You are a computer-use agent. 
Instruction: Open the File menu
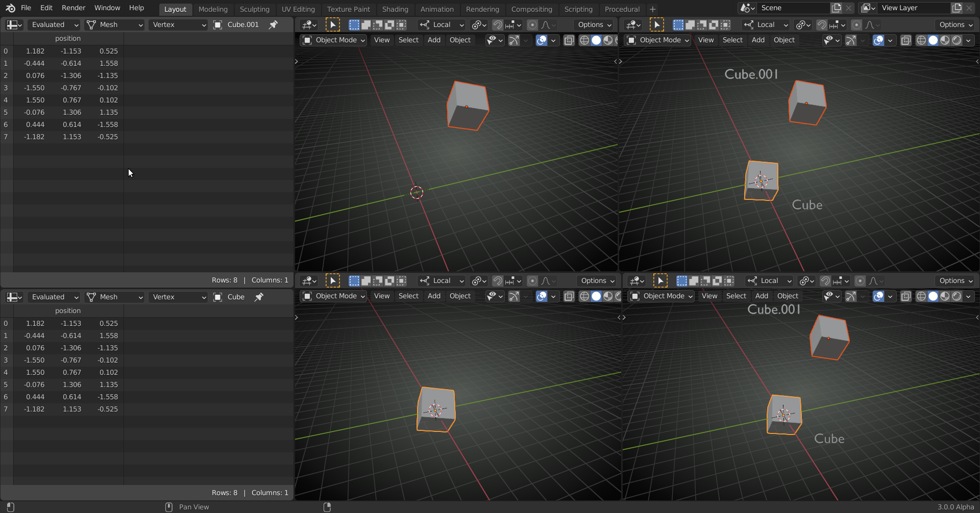coord(26,8)
